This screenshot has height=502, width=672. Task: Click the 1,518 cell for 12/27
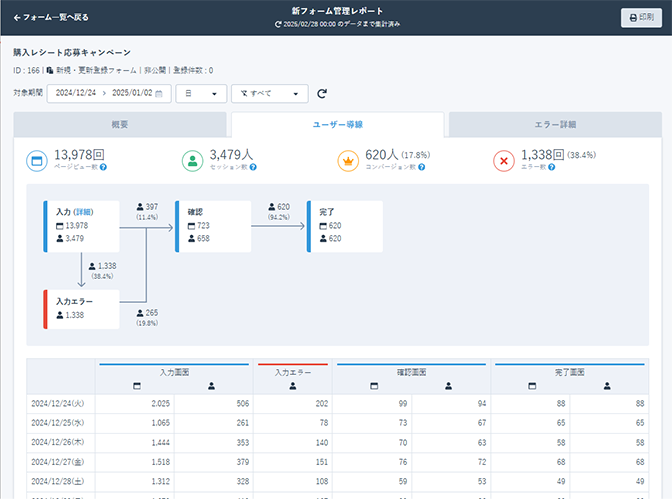(135, 462)
